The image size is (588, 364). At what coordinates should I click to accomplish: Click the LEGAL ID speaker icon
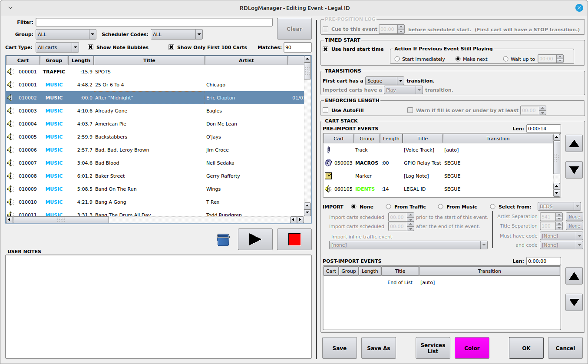click(x=328, y=189)
